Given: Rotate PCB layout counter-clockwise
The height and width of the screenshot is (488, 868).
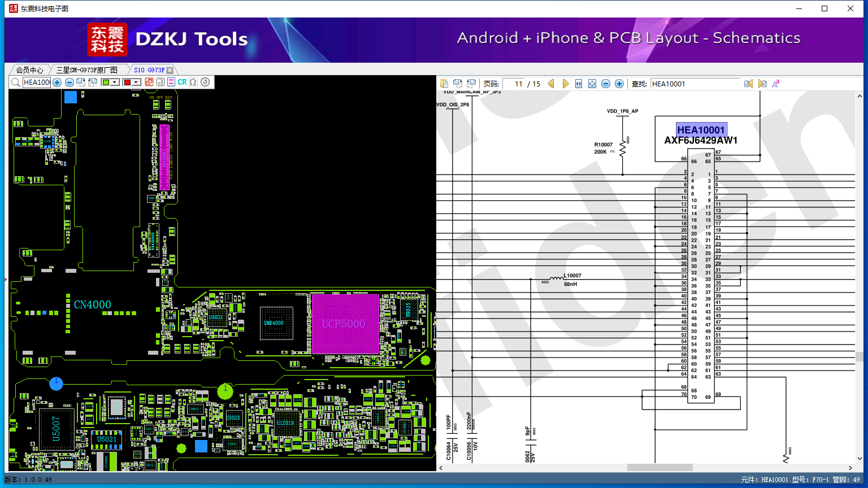Looking at the screenshot, I should [93, 82].
